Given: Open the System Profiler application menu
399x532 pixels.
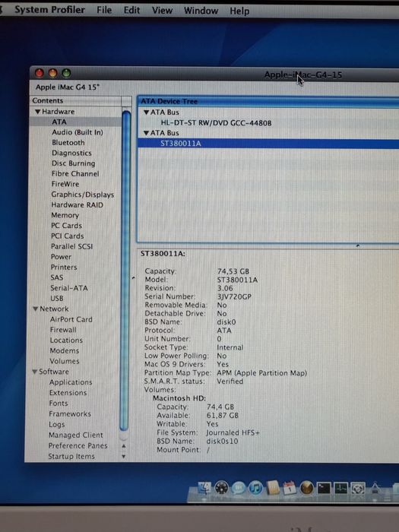Looking at the screenshot, I should (x=50, y=10).
